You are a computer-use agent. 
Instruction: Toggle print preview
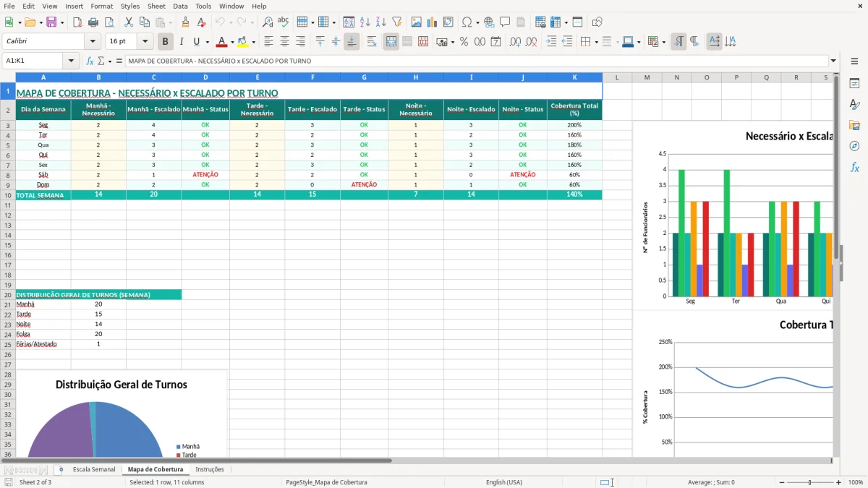109,22
